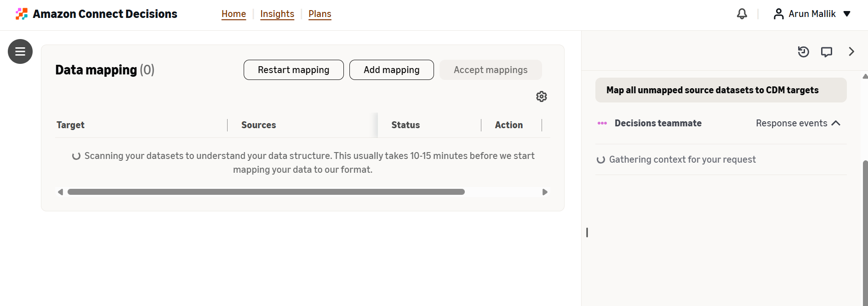Click the right arrow of the table scrollbar
This screenshot has width=868, height=306.
pyautogui.click(x=545, y=192)
